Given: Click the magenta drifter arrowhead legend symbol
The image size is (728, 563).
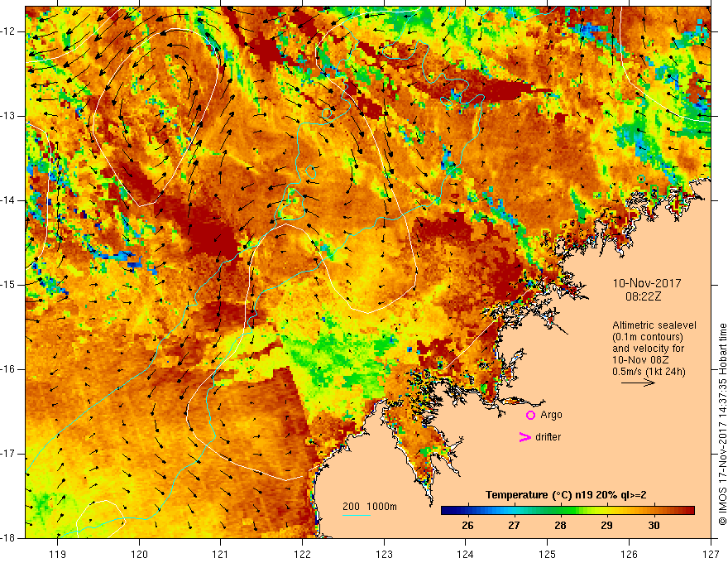Looking at the screenshot, I should 524,437.
